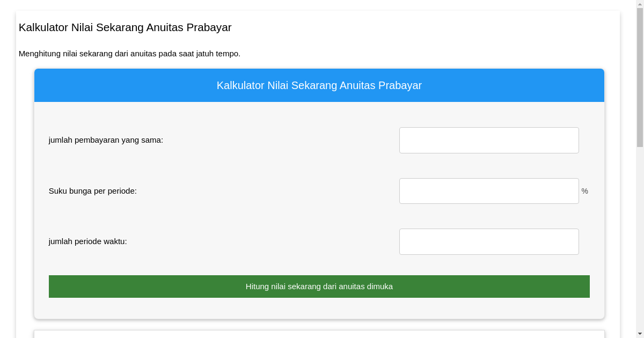This screenshot has width=644, height=338.
Task: Click the description text about nilai sekarang anuitas
Action: click(x=129, y=54)
